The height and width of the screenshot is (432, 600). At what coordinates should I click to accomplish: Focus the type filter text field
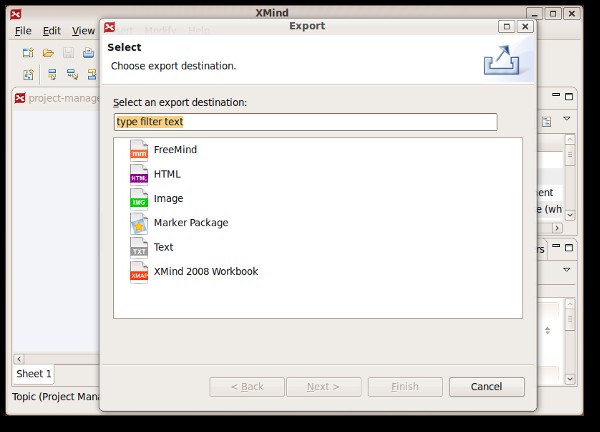[x=305, y=122]
